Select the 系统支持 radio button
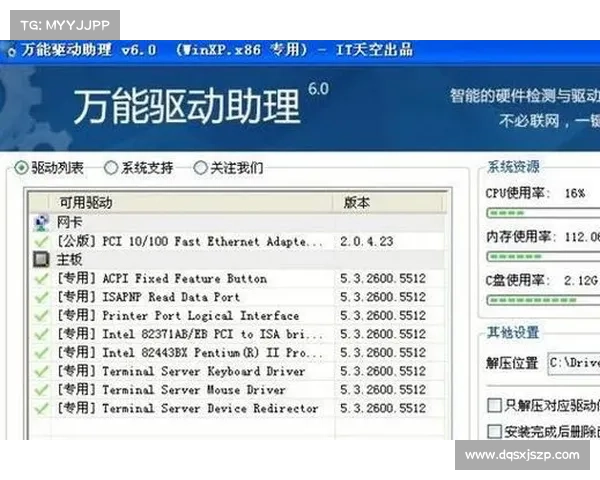This screenshot has height=480, width=600. [x=111, y=168]
